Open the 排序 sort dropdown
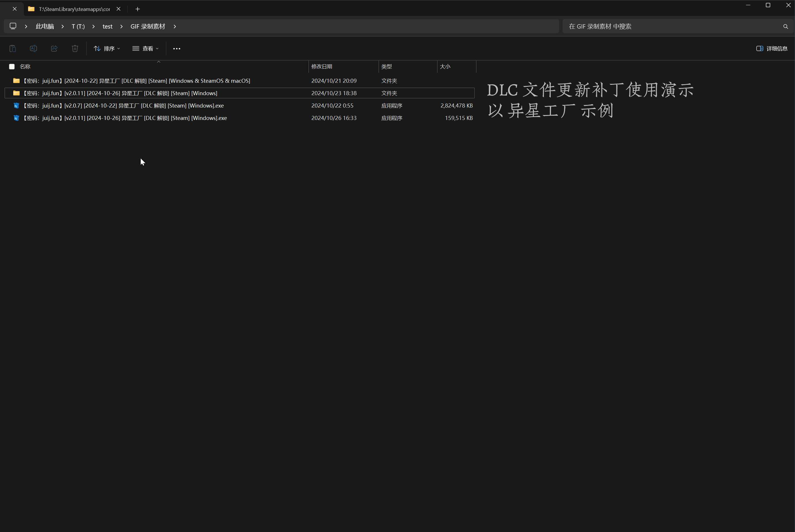This screenshot has height=532, width=795. click(106, 48)
